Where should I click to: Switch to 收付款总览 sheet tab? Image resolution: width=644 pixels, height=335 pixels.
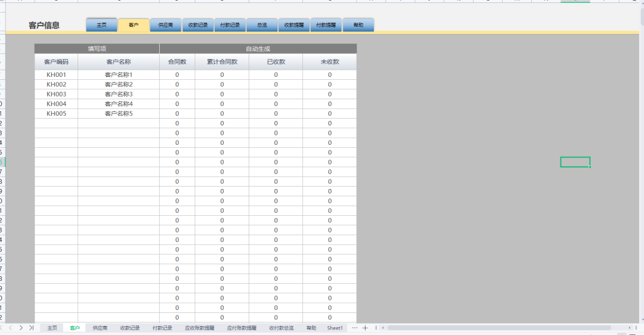click(x=281, y=328)
